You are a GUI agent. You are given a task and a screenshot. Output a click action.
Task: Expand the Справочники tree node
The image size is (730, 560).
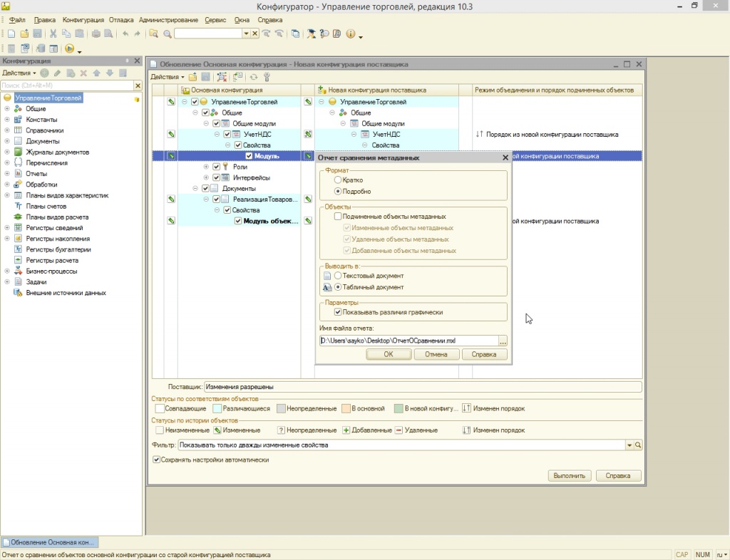7,130
